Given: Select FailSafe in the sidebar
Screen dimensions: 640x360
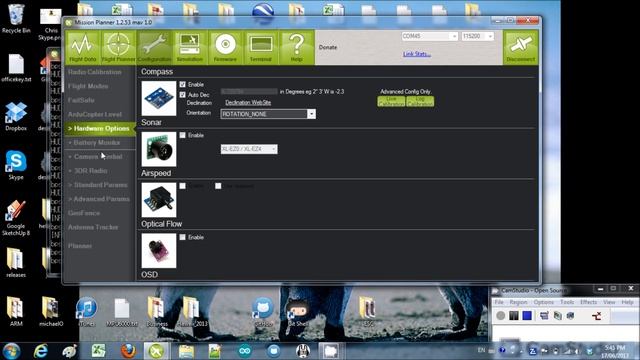Looking at the screenshot, I should pyautogui.click(x=81, y=100).
